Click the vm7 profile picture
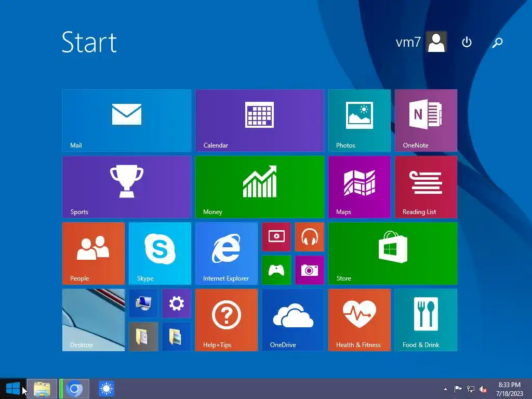This screenshot has height=399, width=532. click(x=436, y=42)
